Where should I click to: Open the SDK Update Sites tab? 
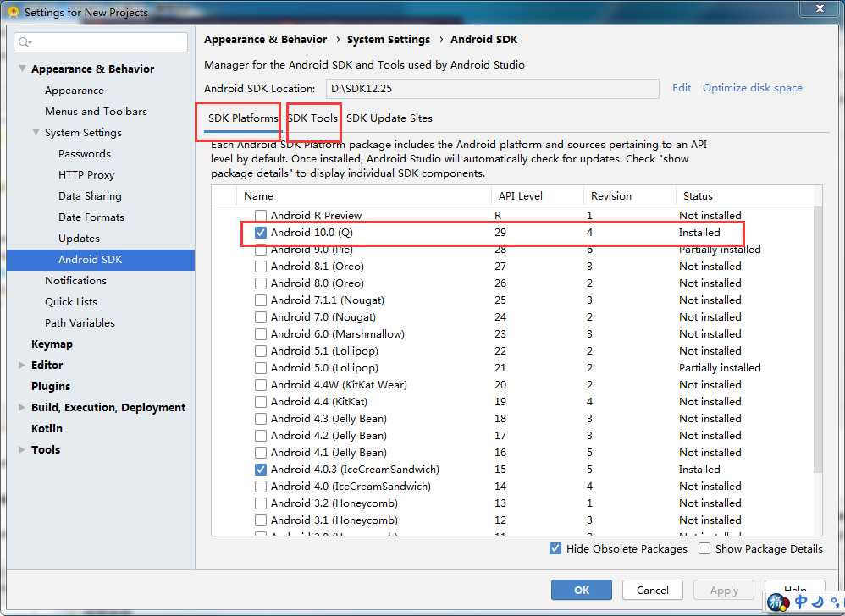(389, 118)
